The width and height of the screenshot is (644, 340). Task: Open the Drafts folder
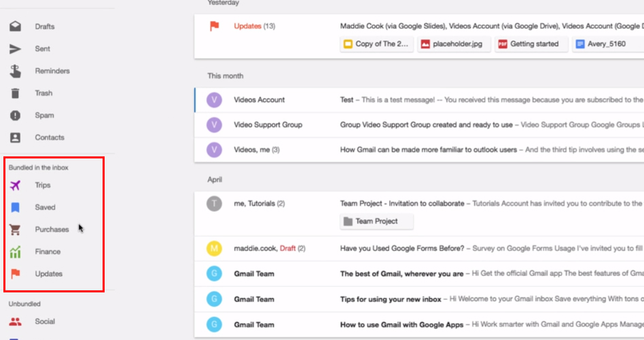pos(45,27)
